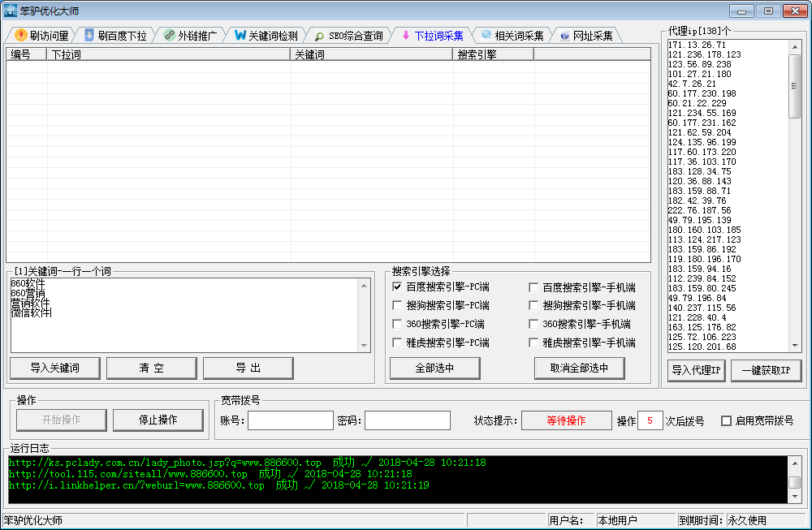812x530 pixels.
Task: Click the proxy IP list scrollbar thumb
Action: point(795,86)
